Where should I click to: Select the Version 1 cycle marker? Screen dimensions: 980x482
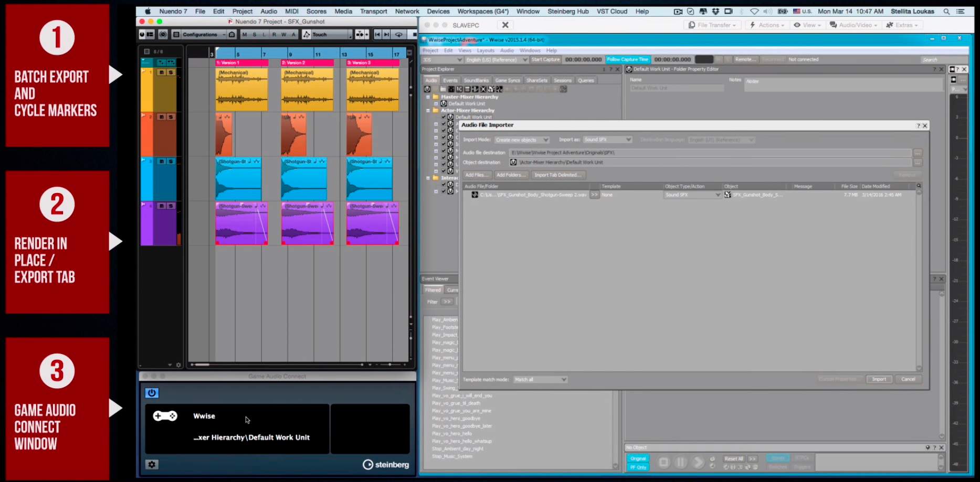pos(242,63)
